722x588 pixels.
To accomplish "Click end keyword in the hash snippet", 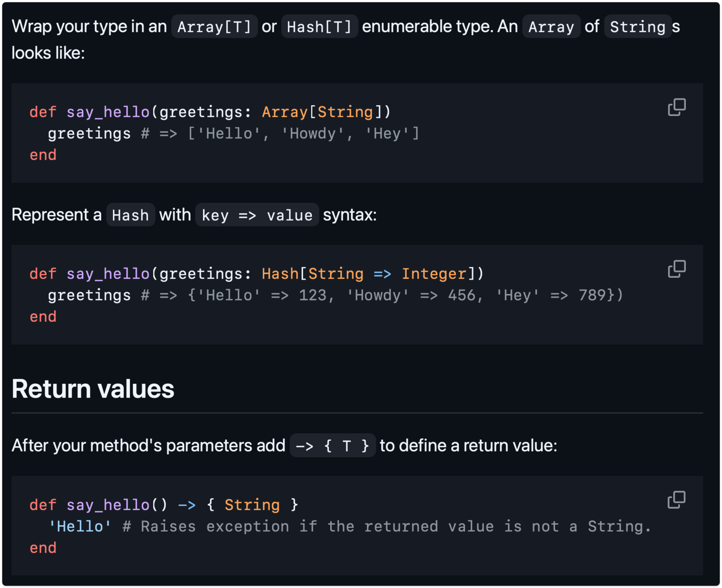I will [x=43, y=317].
